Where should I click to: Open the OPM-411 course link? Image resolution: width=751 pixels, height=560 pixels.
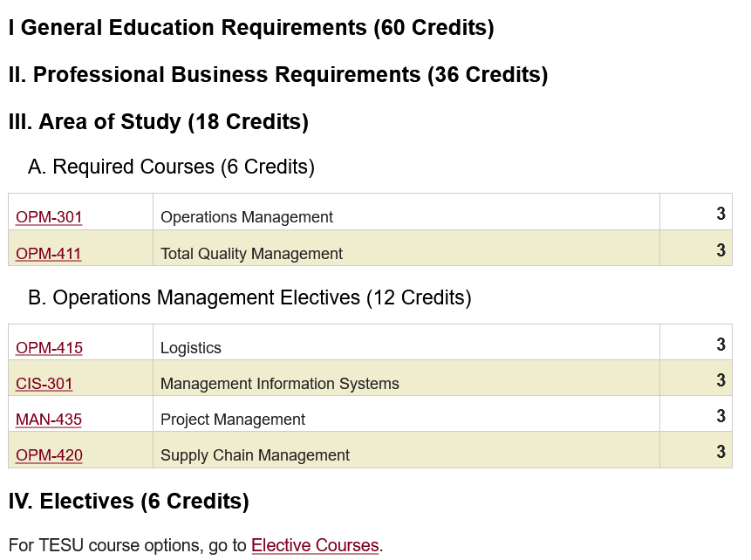[49, 254]
